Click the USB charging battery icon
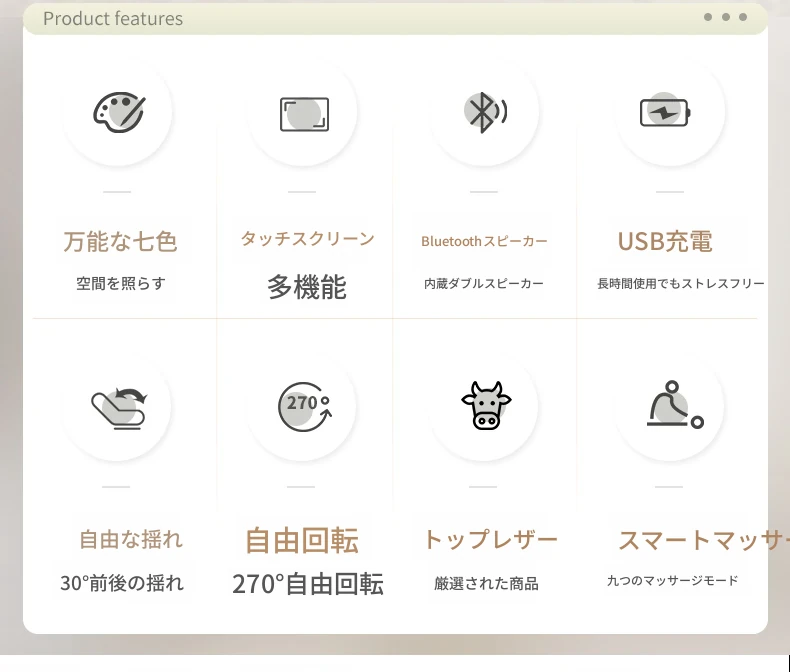The height and width of the screenshot is (672, 790). tap(666, 112)
